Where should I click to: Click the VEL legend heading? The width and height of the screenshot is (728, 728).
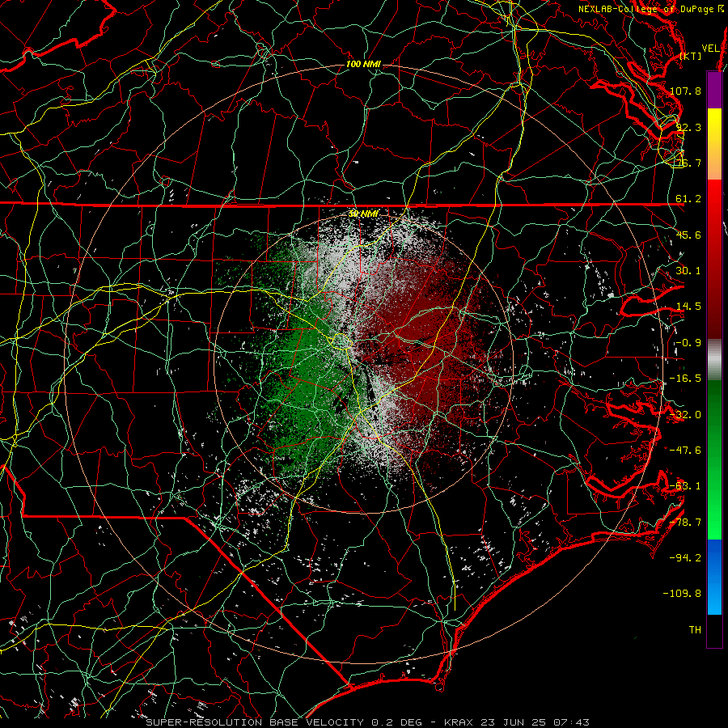[x=710, y=49]
